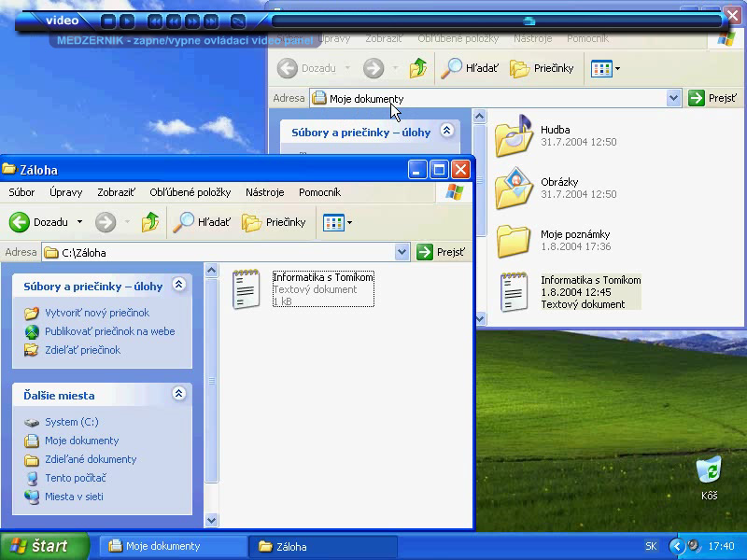The image size is (747, 560).
Task: Open the štart menu
Action: (x=44, y=546)
